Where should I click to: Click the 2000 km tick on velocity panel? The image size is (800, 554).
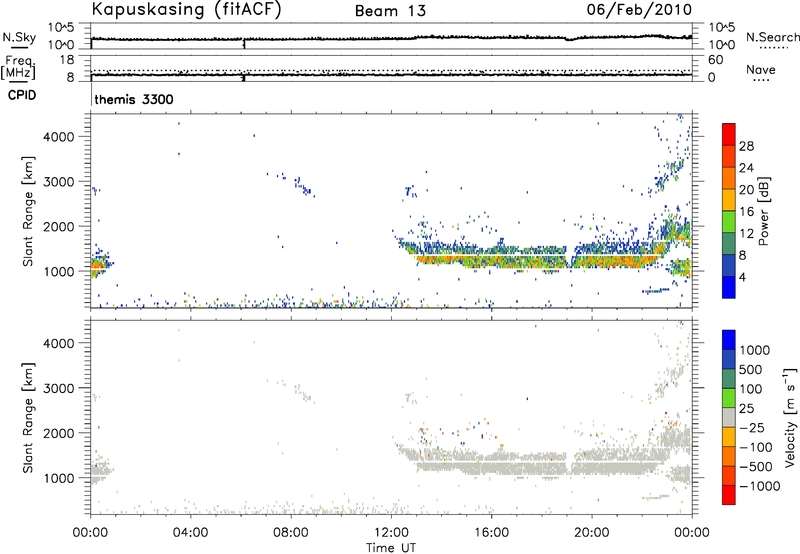[x=59, y=433]
